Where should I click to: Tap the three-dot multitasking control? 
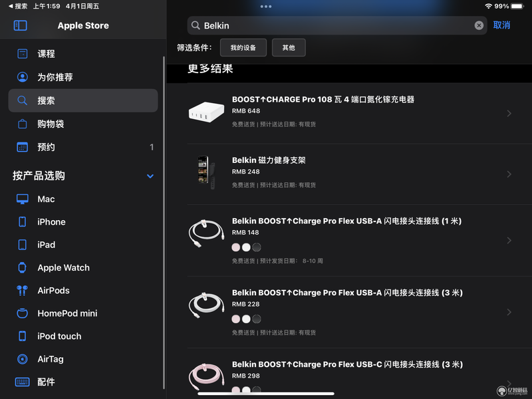click(x=265, y=7)
